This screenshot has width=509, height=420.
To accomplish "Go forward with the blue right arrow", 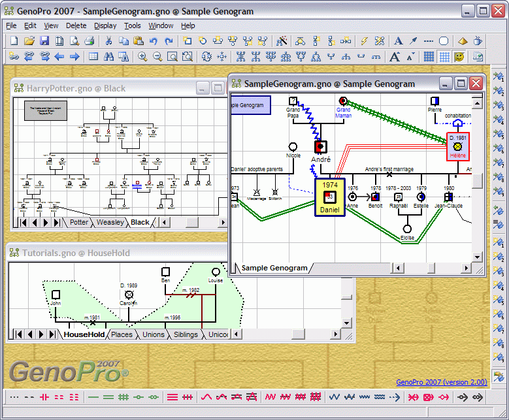I will tap(74, 57).
